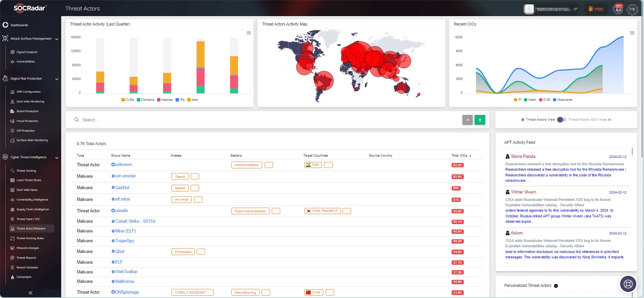
Task: Toggle CVE series in Recent IOCs legend
Action: coord(544,100)
